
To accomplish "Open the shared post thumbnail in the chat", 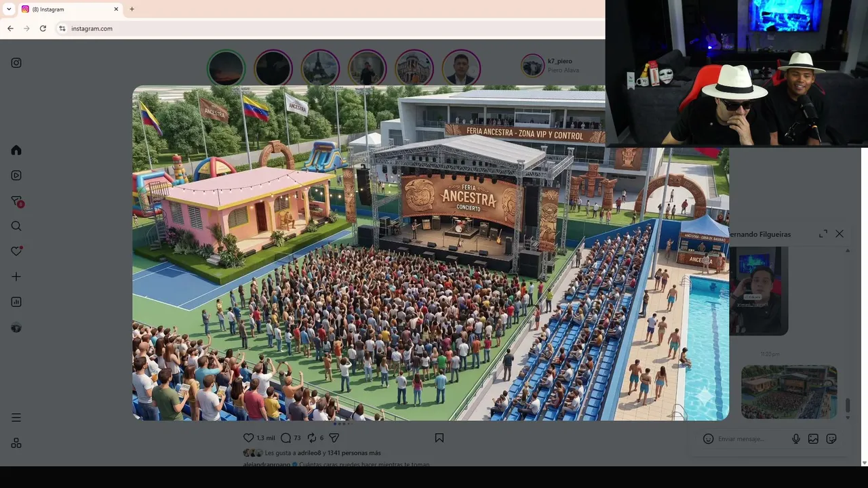I will point(789,392).
